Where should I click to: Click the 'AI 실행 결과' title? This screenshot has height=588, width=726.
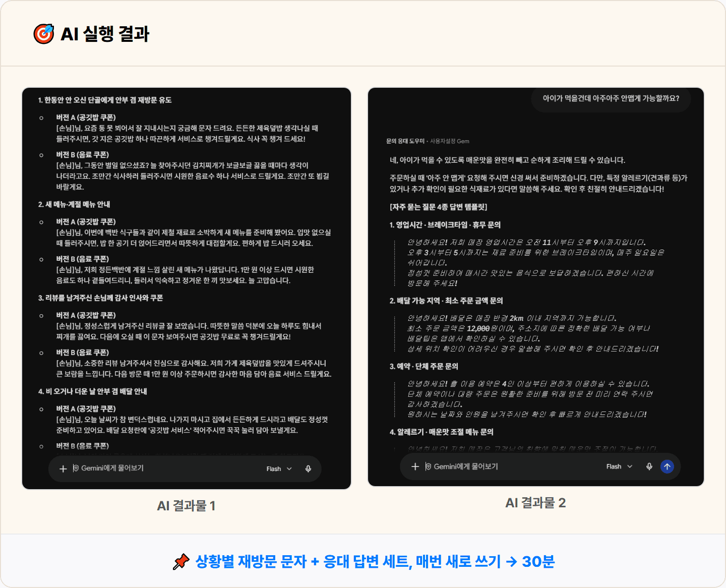[x=105, y=34]
